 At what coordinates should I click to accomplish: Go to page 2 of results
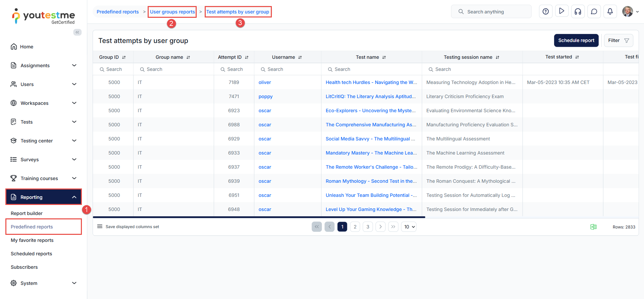click(355, 227)
